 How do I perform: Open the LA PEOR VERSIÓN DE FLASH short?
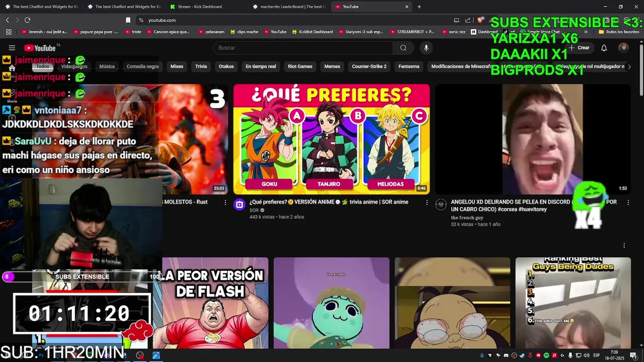[x=215, y=303]
